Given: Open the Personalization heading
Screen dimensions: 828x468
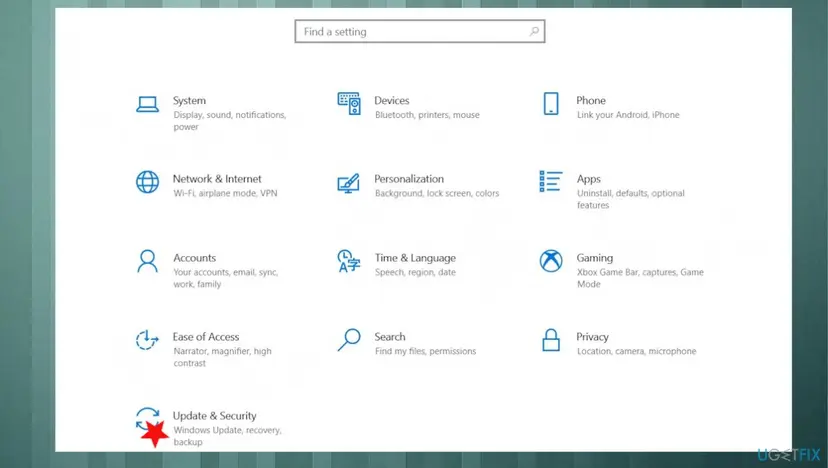Looking at the screenshot, I should (x=409, y=179).
